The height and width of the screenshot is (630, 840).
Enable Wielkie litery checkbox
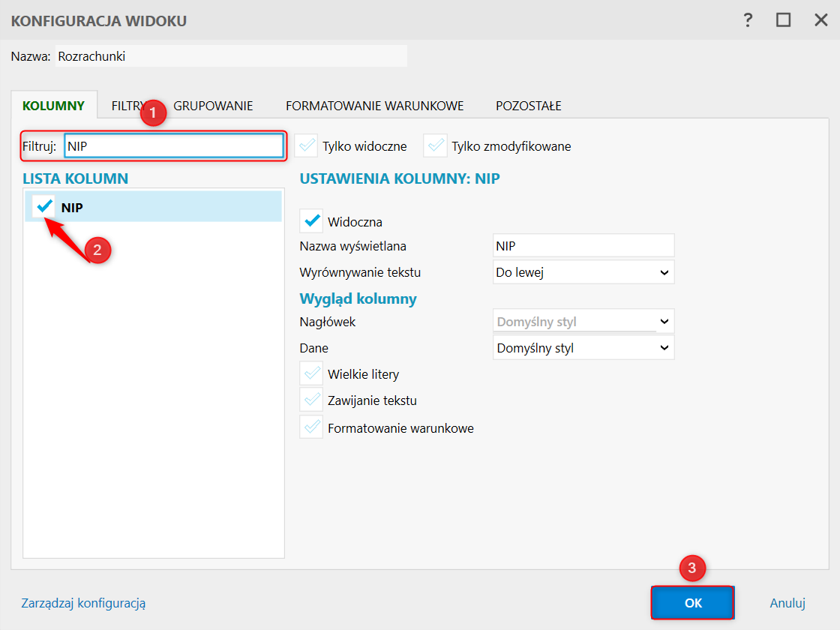311,373
